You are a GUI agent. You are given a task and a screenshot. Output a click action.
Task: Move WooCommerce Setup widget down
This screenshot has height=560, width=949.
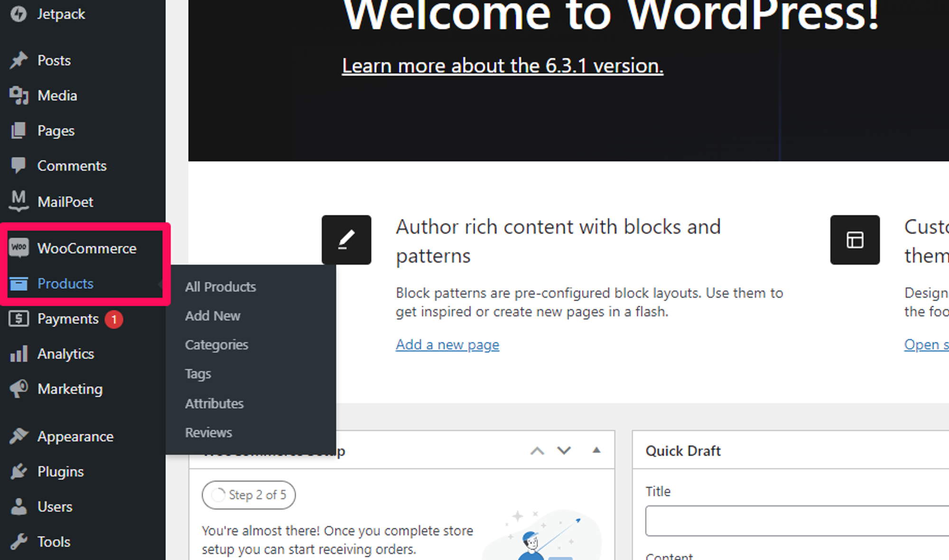(564, 451)
